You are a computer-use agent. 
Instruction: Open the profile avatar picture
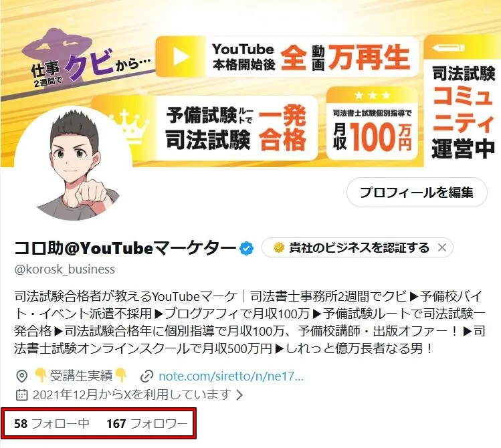coord(73,164)
